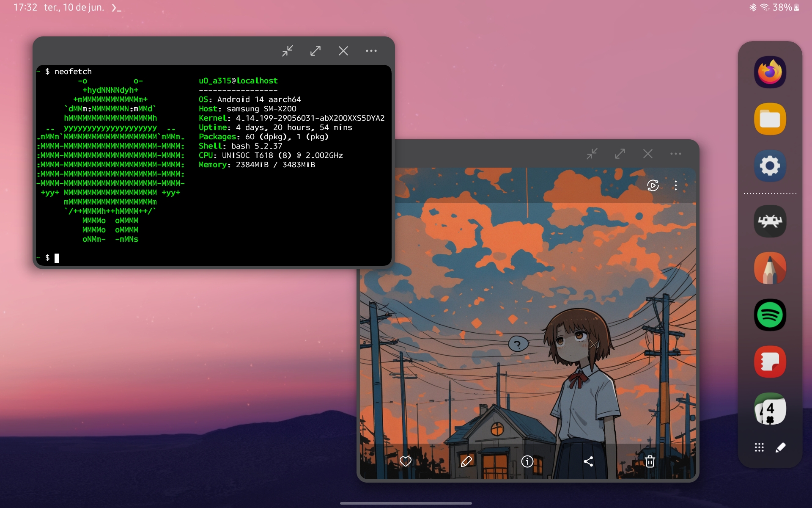The width and height of the screenshot is (812, 508).
Task: Click the Memory usage line
Action: pos(257,165)
